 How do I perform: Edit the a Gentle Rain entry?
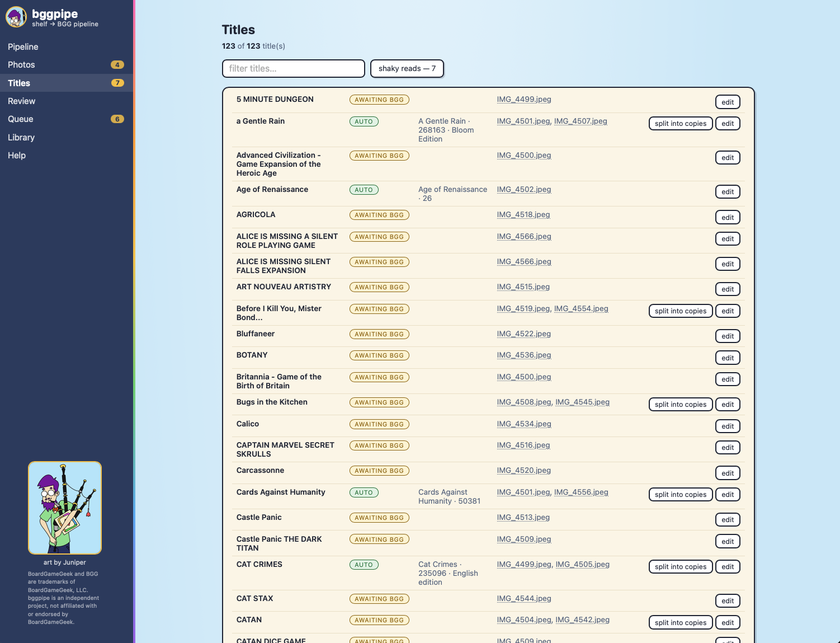(728, 123)
